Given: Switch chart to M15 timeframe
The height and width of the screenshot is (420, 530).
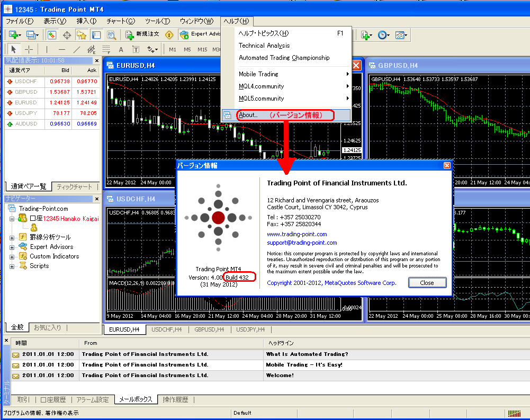Looking at the screenshot, I should 202,49.
